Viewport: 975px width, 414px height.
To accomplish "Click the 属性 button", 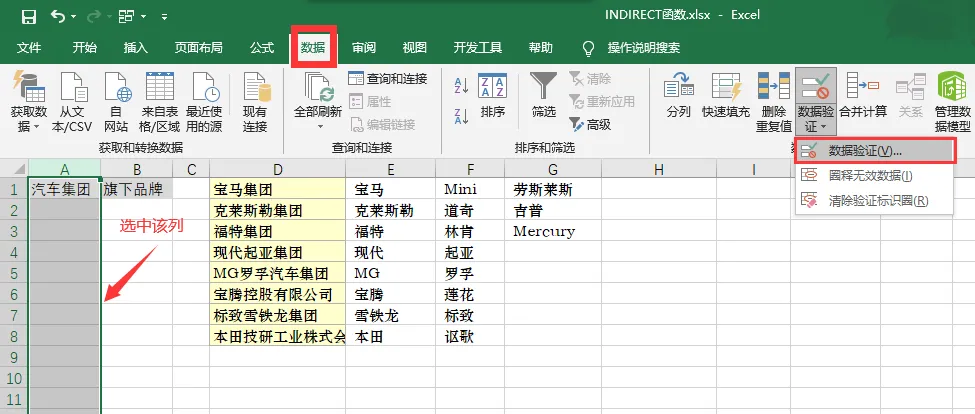I will (370, 101).
